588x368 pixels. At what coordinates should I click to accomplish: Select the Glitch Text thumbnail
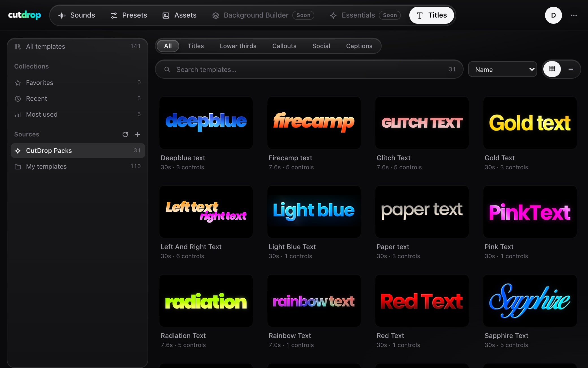tap(422, 123)
